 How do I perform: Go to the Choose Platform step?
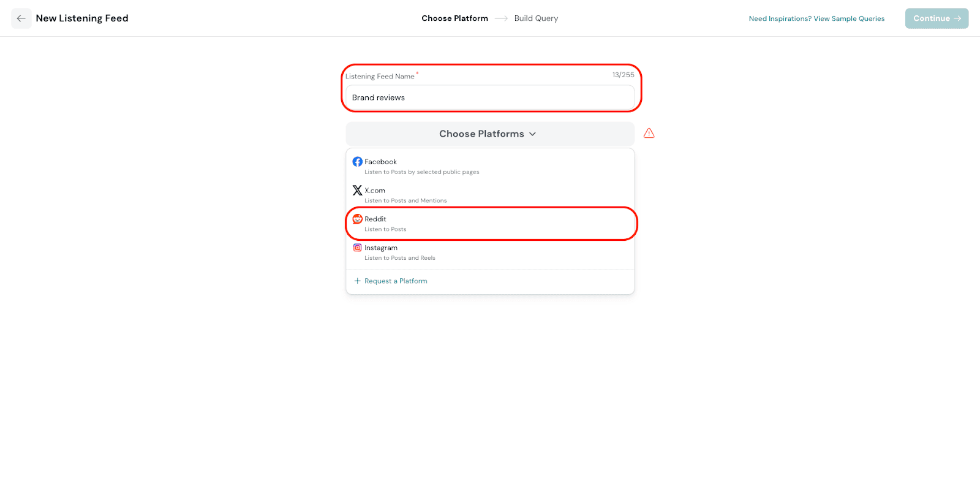pyautogui.click(x=454, y=18)
